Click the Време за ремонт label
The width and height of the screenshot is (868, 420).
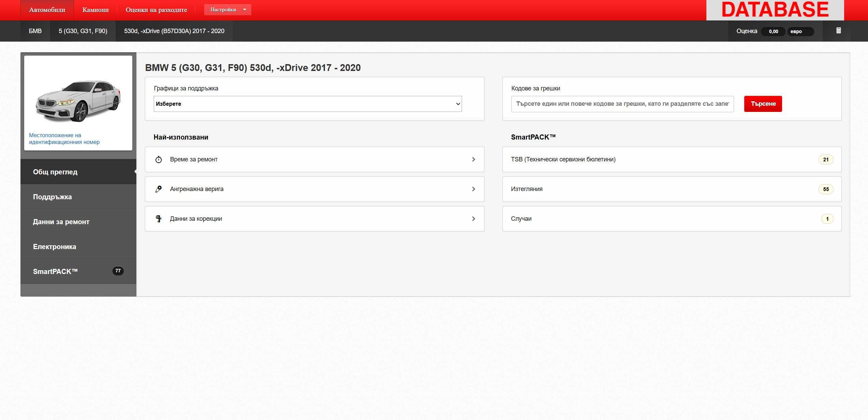coord(194,159)
